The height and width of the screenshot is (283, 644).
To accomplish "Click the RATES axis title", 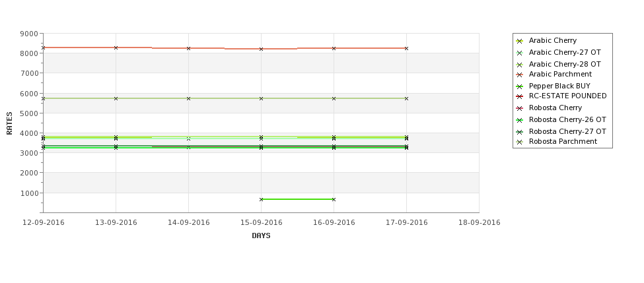I will (10, 123).
